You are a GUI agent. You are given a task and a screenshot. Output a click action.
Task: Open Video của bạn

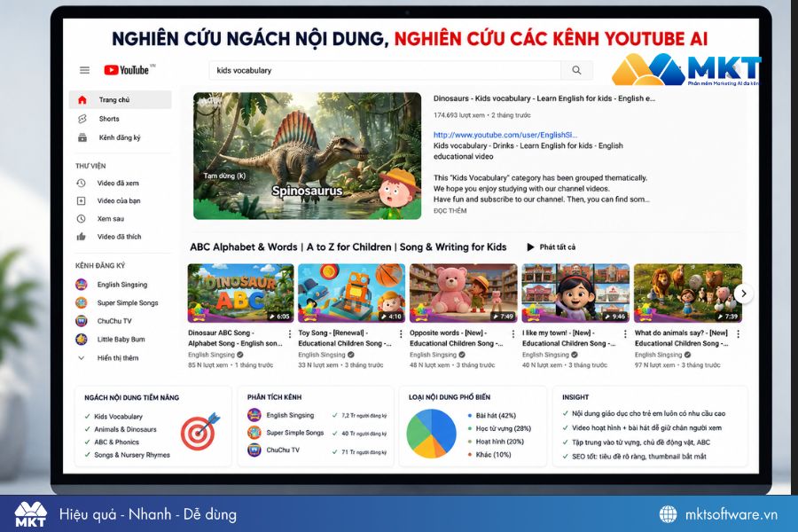120,200
